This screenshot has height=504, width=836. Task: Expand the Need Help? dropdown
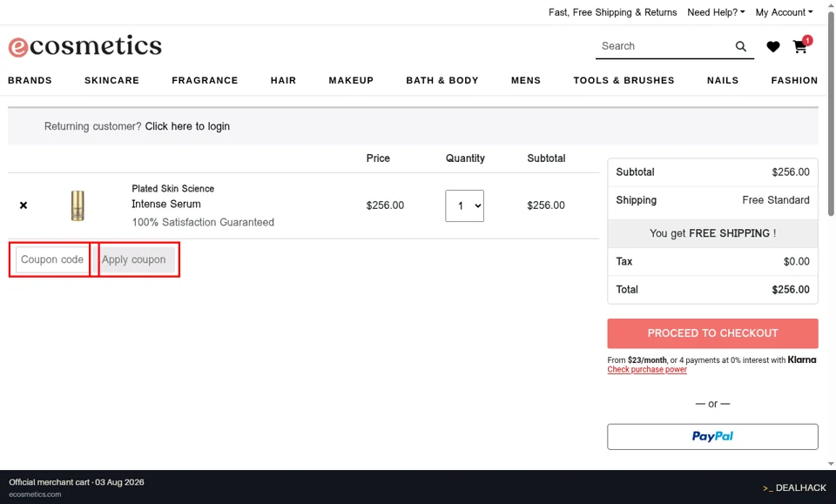tap(716, 12)
